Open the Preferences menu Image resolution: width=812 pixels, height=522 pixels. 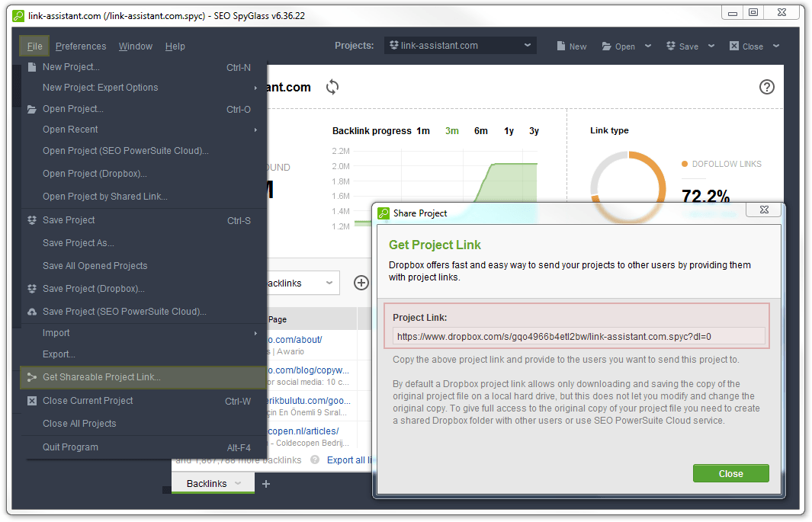click(x=81, y=46)
